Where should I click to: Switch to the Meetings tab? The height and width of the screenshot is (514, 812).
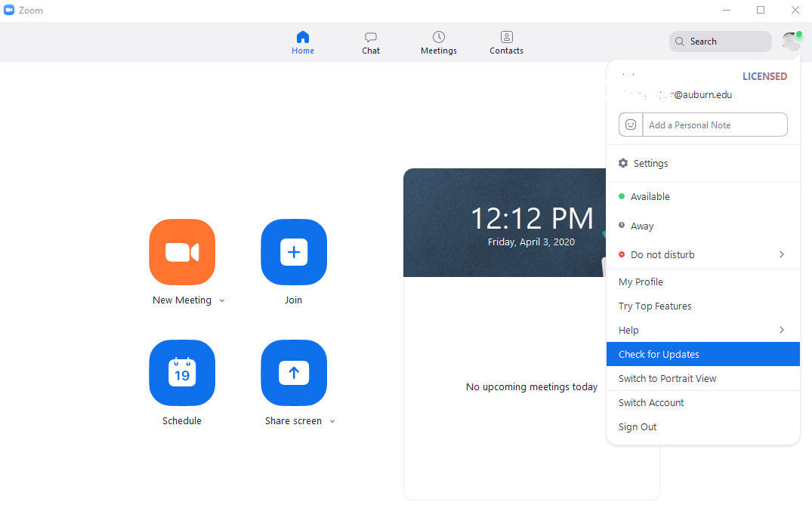pos(439,42)
